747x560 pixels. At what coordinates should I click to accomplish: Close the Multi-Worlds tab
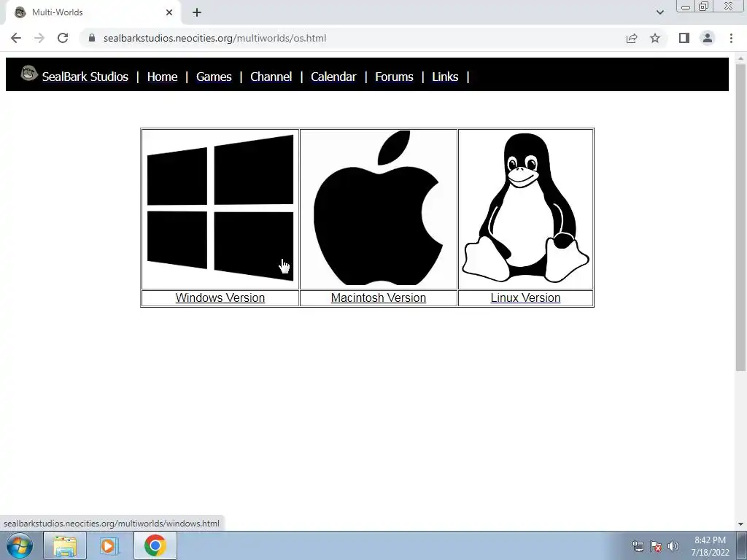click(169, 12)
